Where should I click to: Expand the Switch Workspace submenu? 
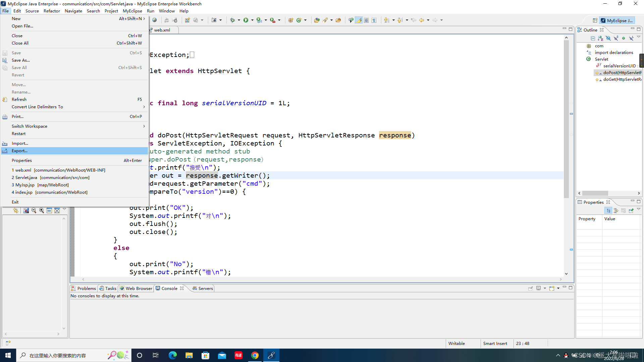pos(144,126)
